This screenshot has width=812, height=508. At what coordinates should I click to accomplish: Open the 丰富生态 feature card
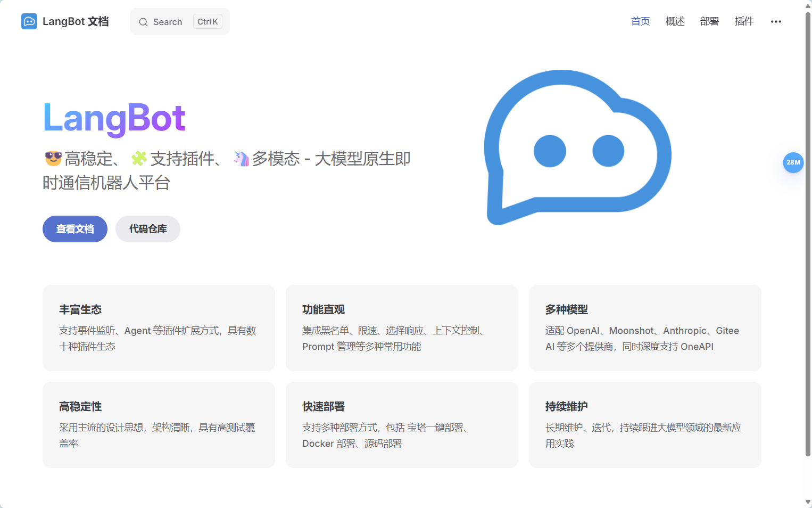[159, 328]
